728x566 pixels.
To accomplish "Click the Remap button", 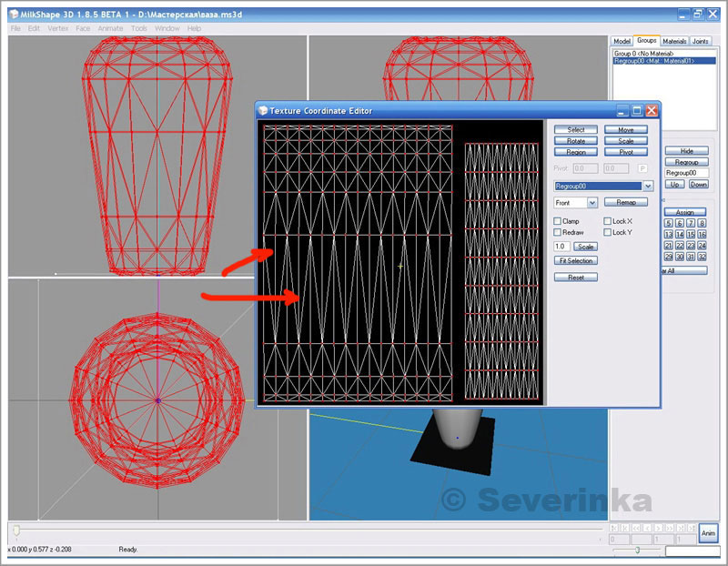I will (626, 202).
